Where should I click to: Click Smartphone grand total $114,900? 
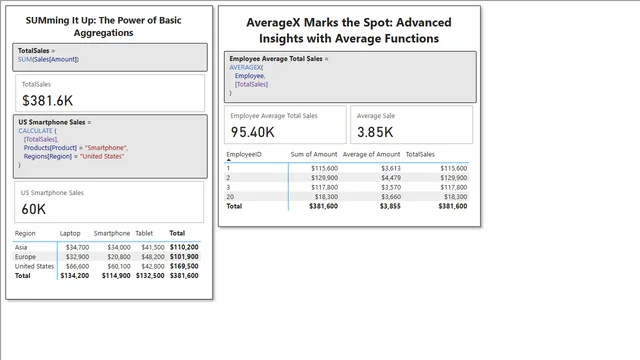tap(116, 276)
